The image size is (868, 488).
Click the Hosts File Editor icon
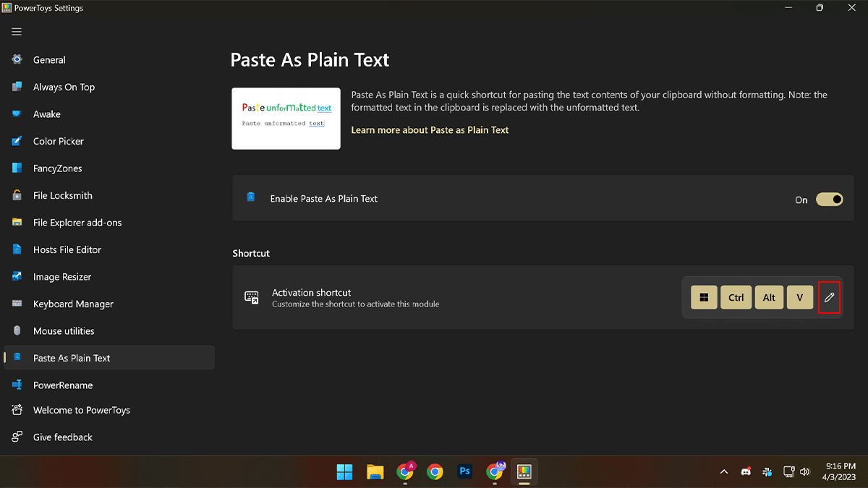click(17, 249)
